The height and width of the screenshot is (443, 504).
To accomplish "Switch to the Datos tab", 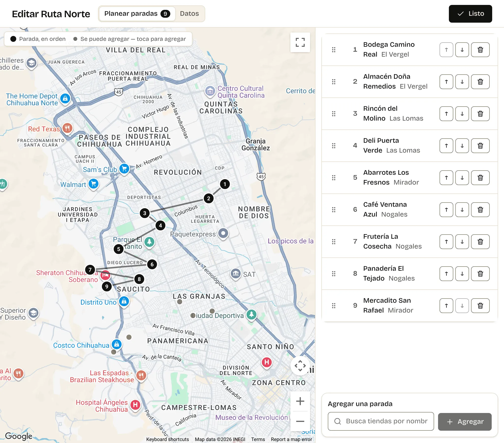I will pyautogui.click(x=189, y=14).
